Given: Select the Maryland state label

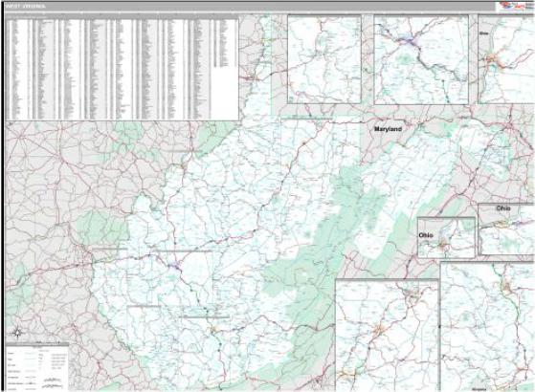Looking at the screenshot, I should click(388, 129).
